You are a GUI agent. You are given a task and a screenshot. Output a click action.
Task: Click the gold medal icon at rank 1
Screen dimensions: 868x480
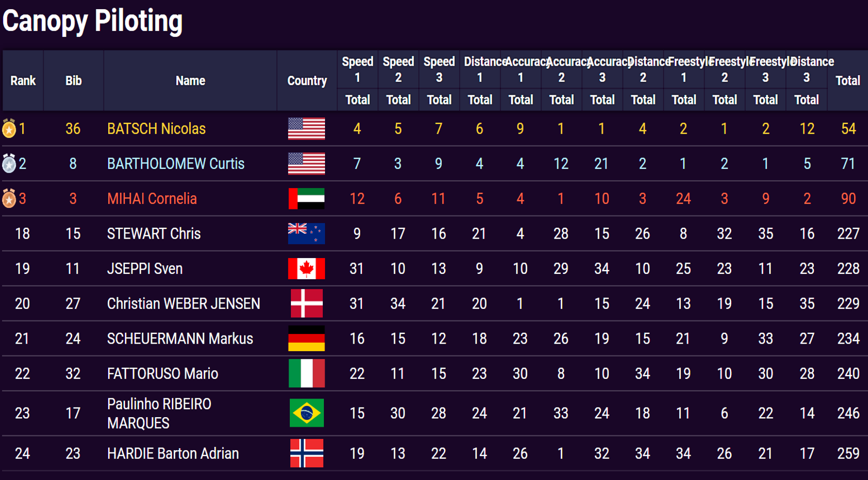coord(9,129)
